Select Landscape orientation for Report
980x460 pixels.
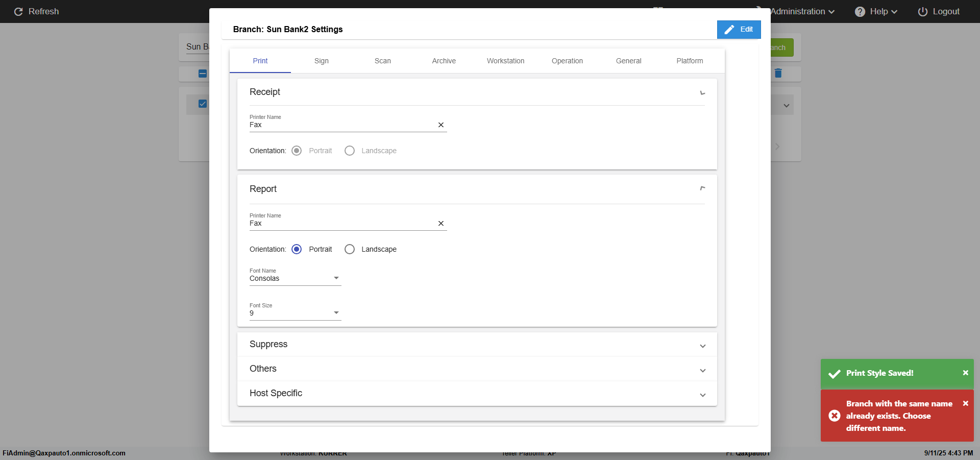350,250
